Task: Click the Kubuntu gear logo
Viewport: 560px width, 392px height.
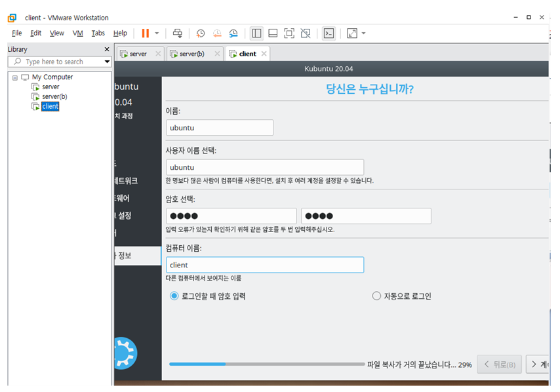Action: tap(126, 353)
